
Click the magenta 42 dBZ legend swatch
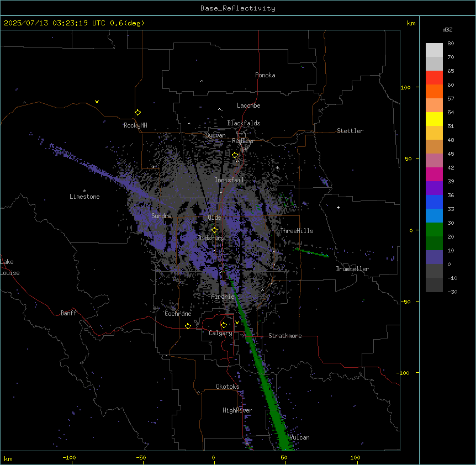tap(434, 174)
